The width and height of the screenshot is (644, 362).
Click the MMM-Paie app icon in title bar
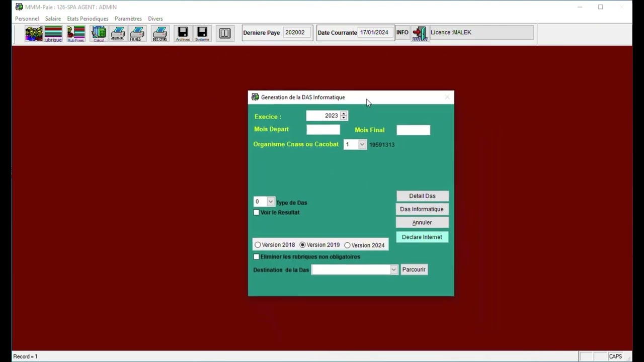(x=19, y=7)
